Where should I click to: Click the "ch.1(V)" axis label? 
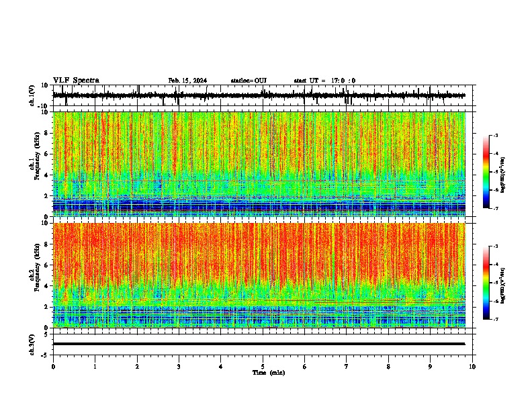click(x=32, y=95)
